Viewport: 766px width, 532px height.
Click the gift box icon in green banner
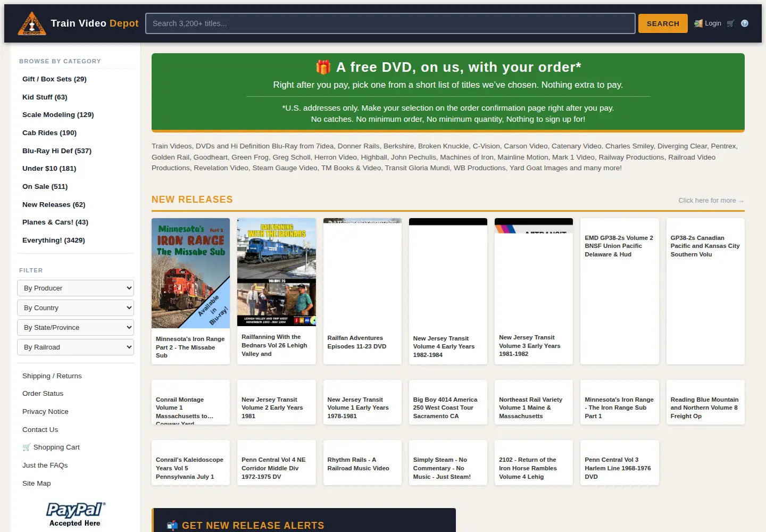(323, 67)
